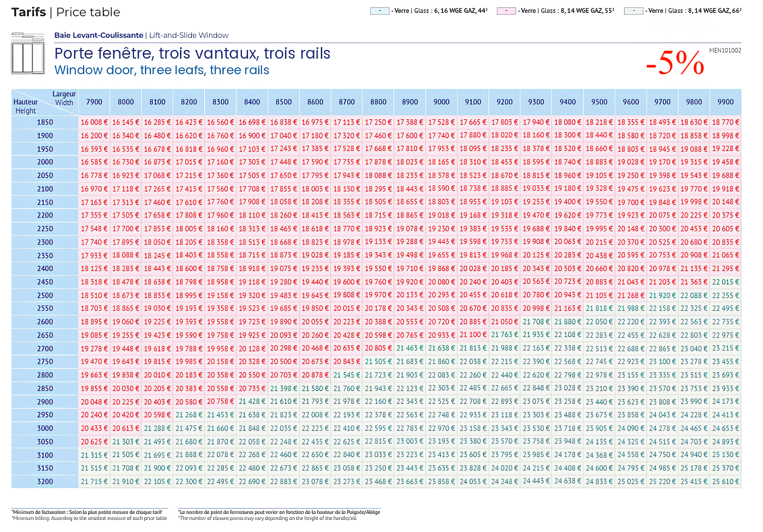Click the three-leaf sliding window icon
This screenshot has height=532, width=763.
tap(28, 53)
